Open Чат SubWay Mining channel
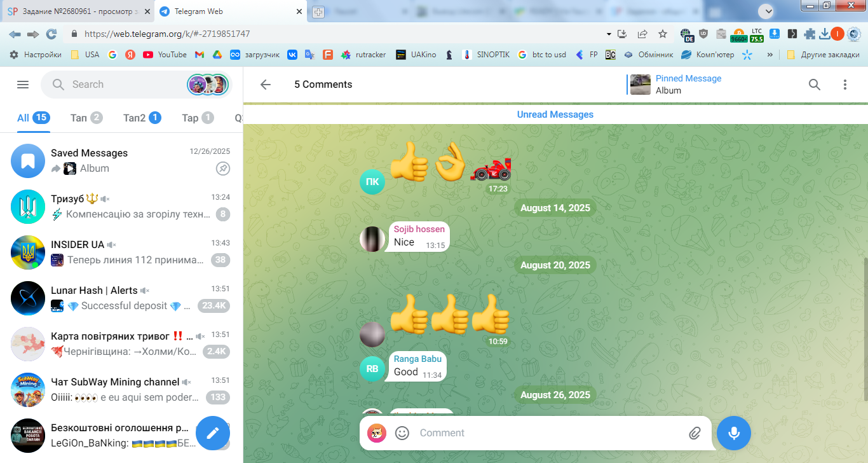The height and width of the screenshot is (463, 868). tap(121, 389)
